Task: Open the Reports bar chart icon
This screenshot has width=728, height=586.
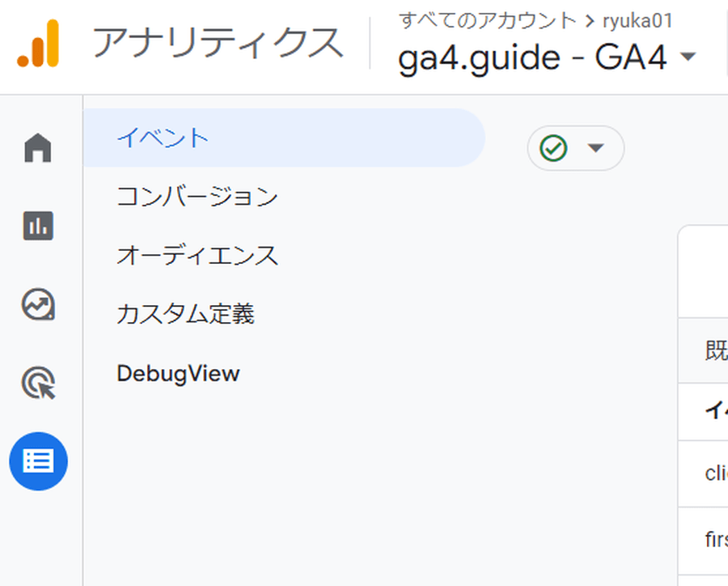Action: tap(38, 226)
